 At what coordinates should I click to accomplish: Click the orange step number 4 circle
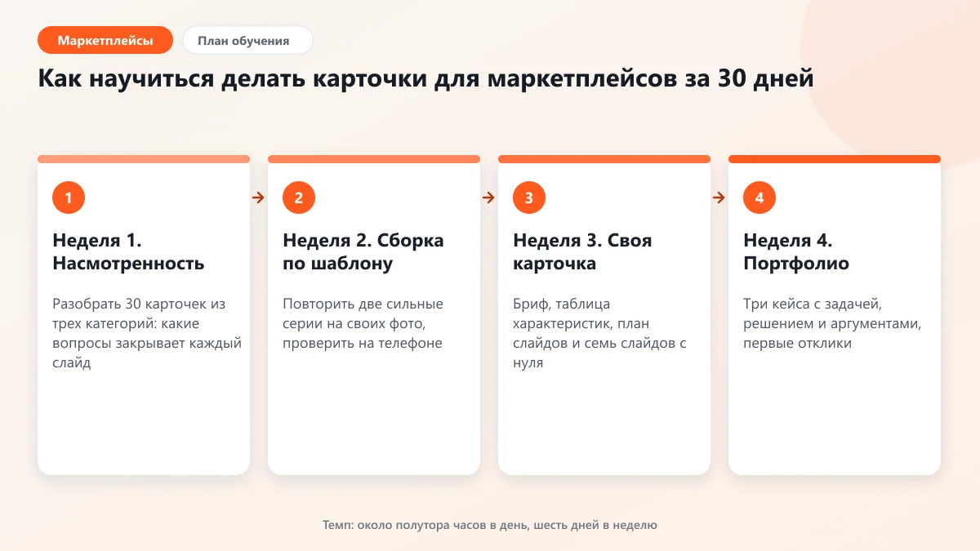click(759, 198)
